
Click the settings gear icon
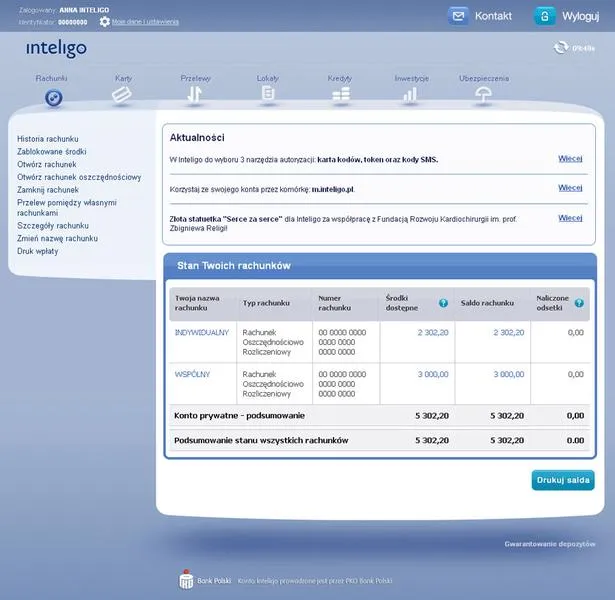pyautogui.click(x=104, y=22)
